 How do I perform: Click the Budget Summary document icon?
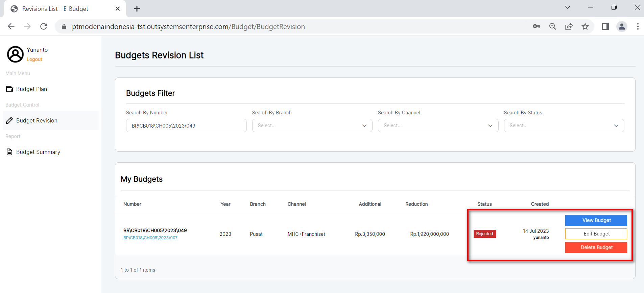9,152
